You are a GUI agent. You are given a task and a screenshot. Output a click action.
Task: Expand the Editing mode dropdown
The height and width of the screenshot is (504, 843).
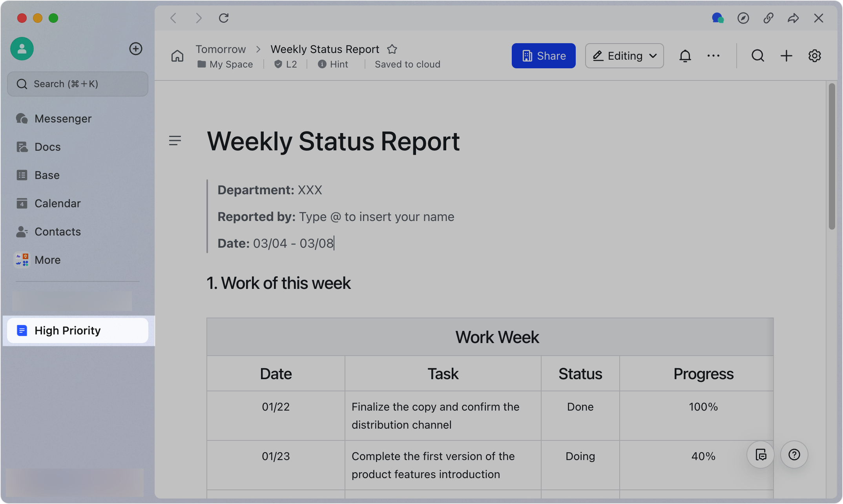(624, 56)
